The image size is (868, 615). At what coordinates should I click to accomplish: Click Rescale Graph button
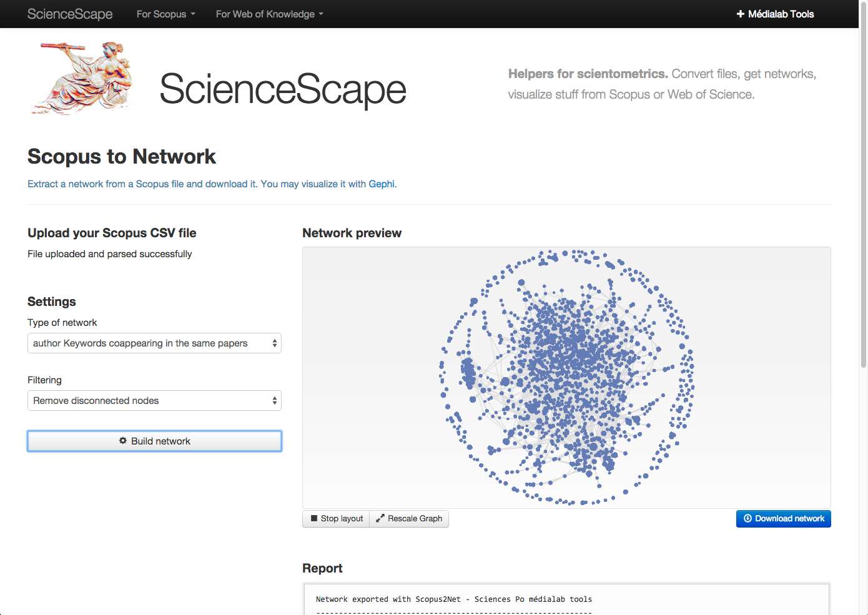(x=409, y=519)
